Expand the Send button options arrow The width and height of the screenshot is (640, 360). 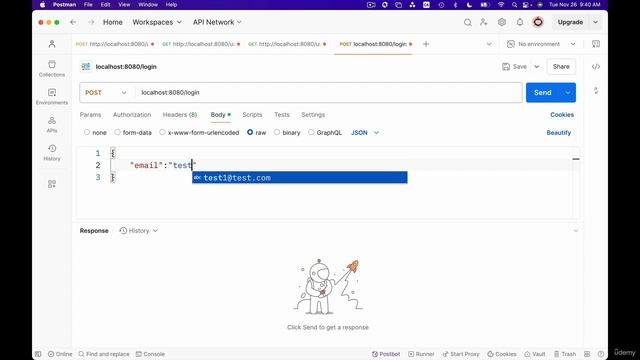pyautogui.click(x=568, y=93)
